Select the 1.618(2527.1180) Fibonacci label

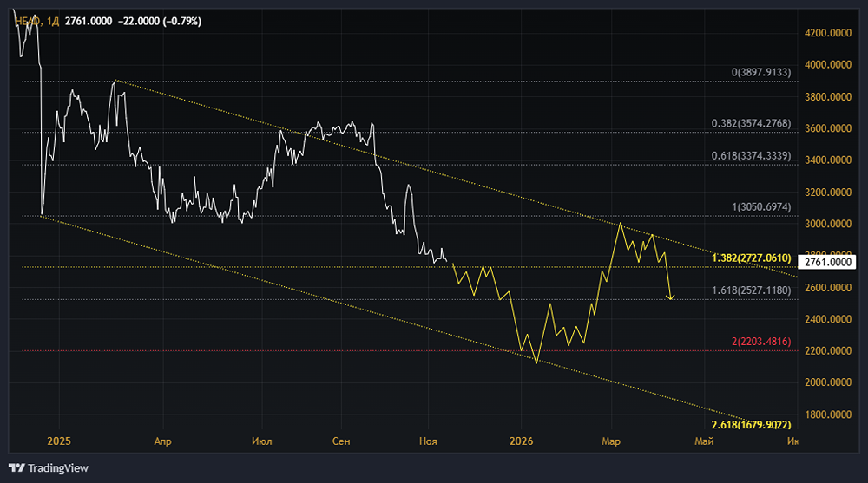(x=751, y=290)
